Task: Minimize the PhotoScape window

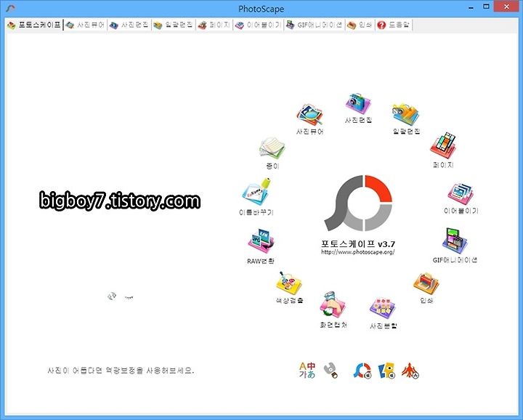Action: (471, 7)
